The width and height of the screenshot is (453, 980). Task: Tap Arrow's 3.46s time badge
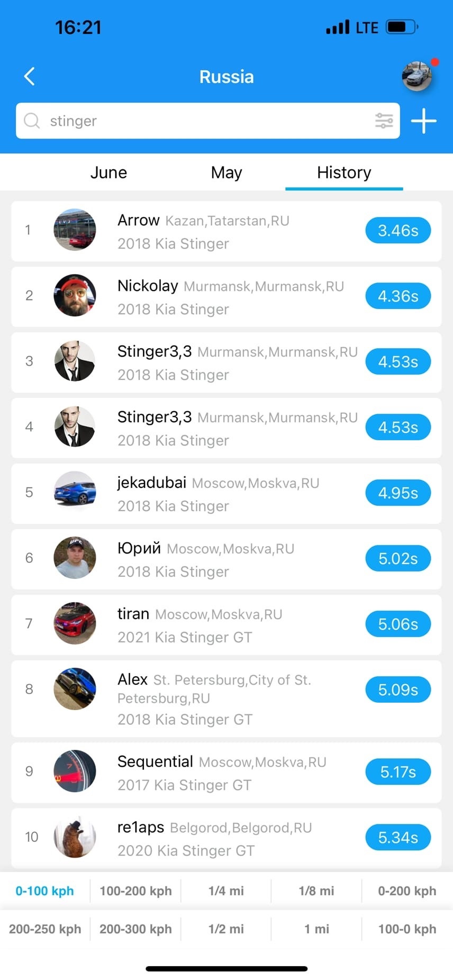(398, 231)
